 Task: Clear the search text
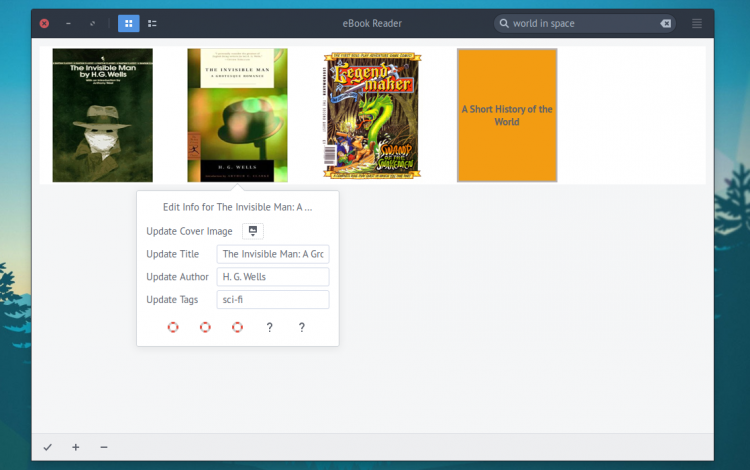666,23
